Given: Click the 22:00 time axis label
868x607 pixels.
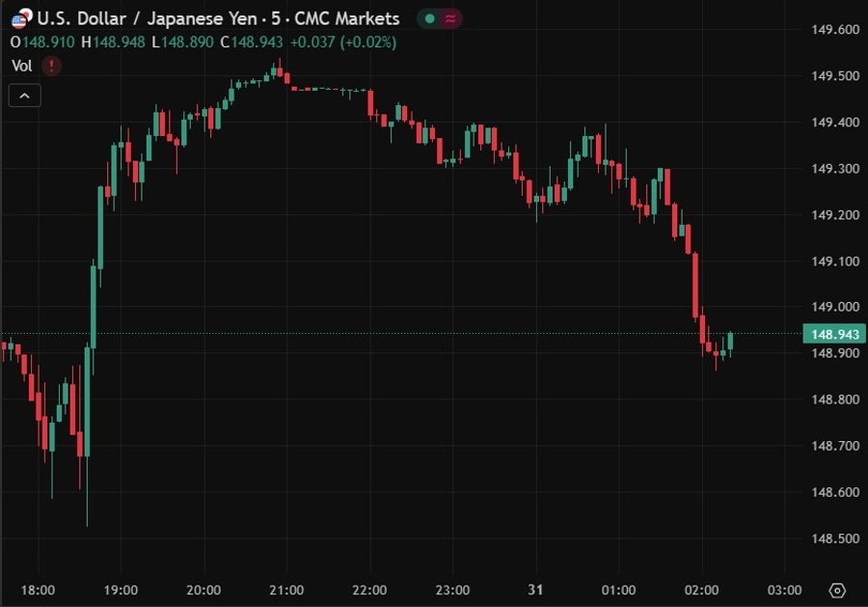Looking at the screenshot, I should [x=369, y=591].
